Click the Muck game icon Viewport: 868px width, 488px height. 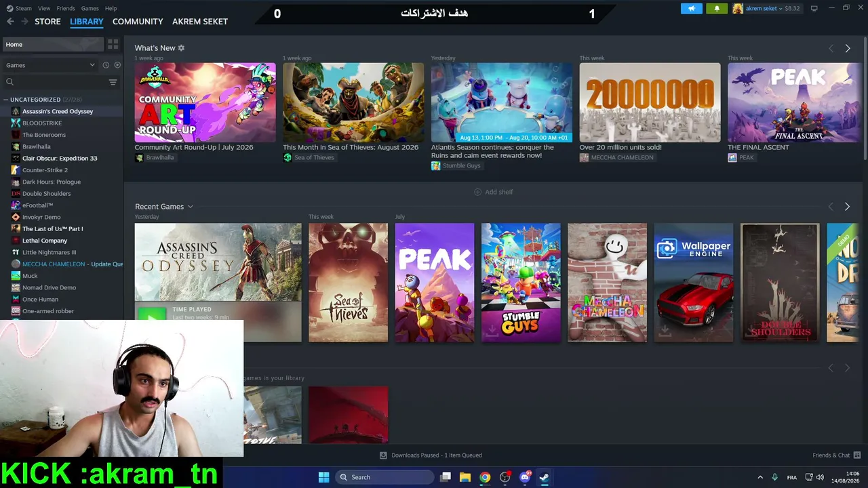click(16, 276)
